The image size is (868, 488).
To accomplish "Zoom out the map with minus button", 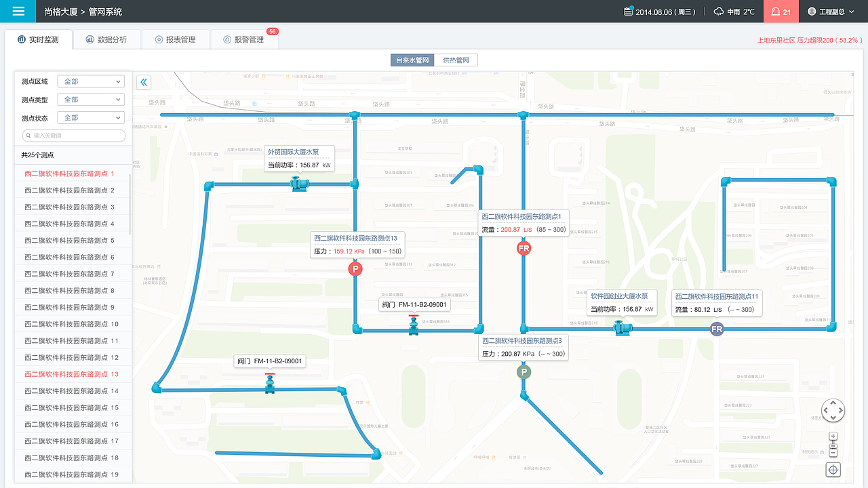I will tap(833, 453).
